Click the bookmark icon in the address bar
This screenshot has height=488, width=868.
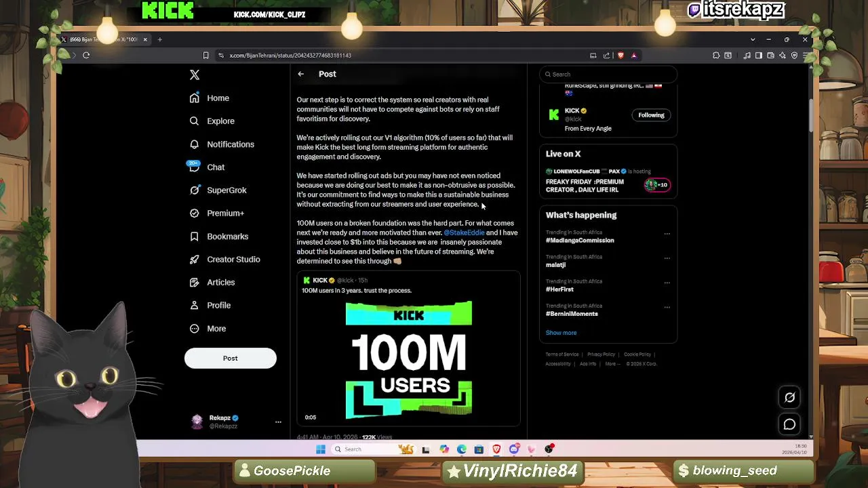coord(205,56)
